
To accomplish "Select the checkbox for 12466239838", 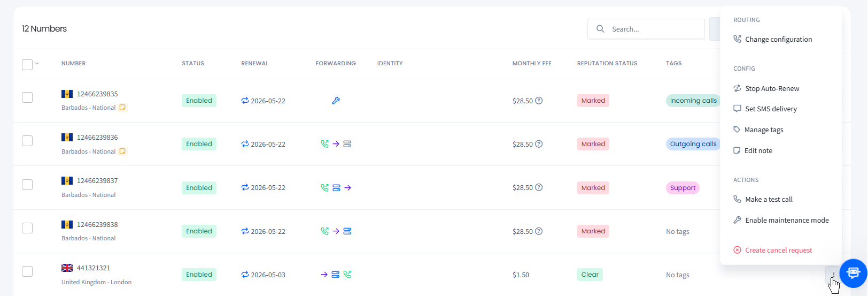I will tap(27, 228).
